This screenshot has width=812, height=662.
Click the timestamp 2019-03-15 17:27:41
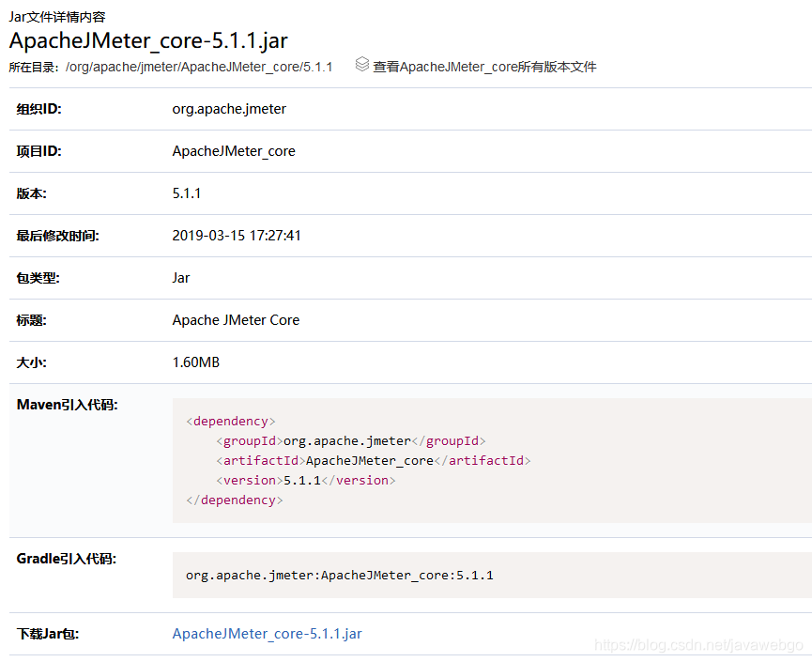coord(237,236)
